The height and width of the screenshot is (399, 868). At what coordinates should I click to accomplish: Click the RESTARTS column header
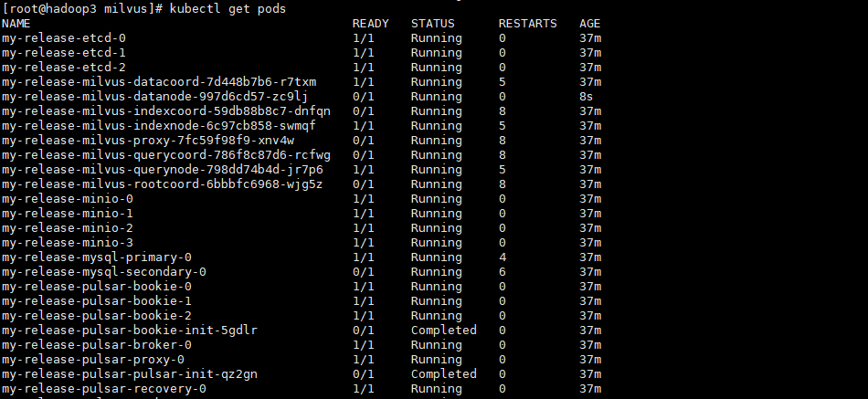tap(527, 24)
